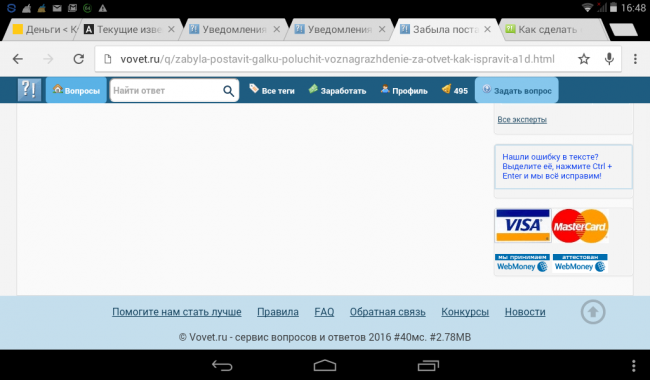Bookmark page with star icon
Viewport: 650px width, 380px height.
click(584, 59)
